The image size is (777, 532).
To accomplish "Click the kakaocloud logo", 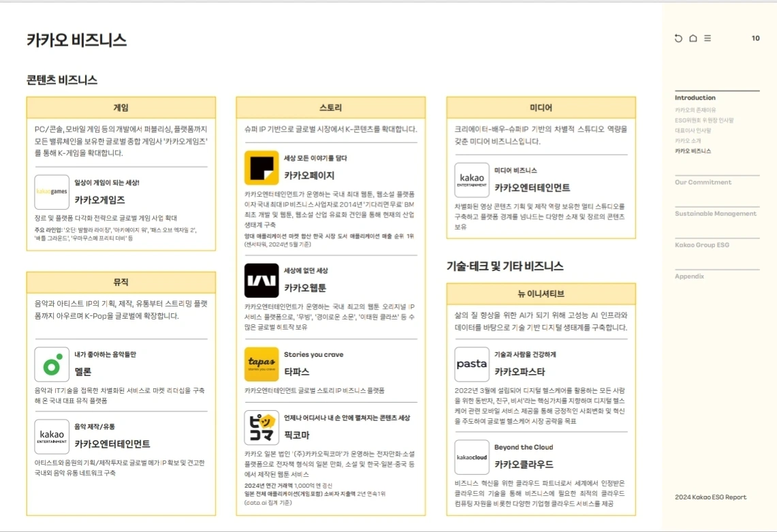I will tap(472, 457).
